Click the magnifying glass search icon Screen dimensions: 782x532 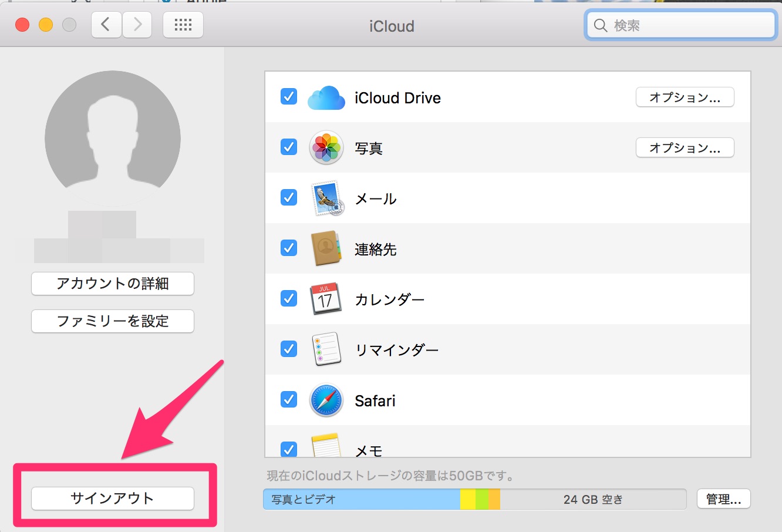[x=601, y=25]
